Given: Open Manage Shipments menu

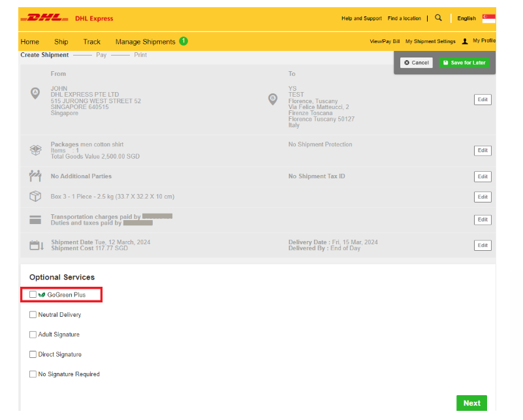Looking at the screenshot, I should (x=146, y=42).
